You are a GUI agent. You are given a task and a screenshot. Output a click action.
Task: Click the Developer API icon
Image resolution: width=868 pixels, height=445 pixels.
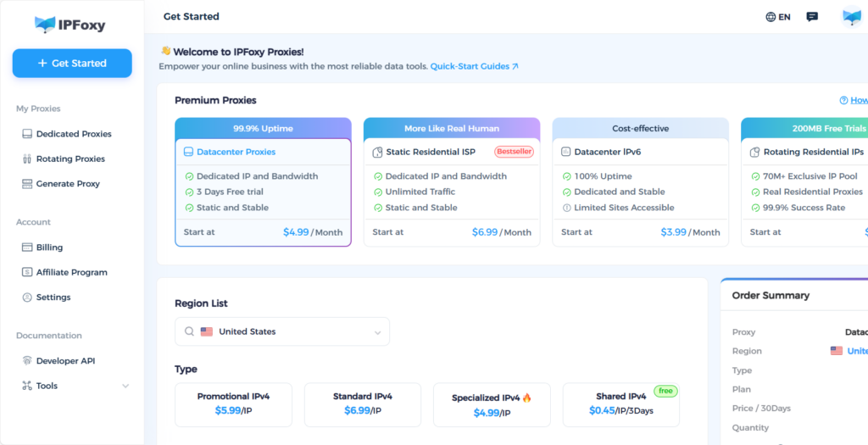coord(27,361)
